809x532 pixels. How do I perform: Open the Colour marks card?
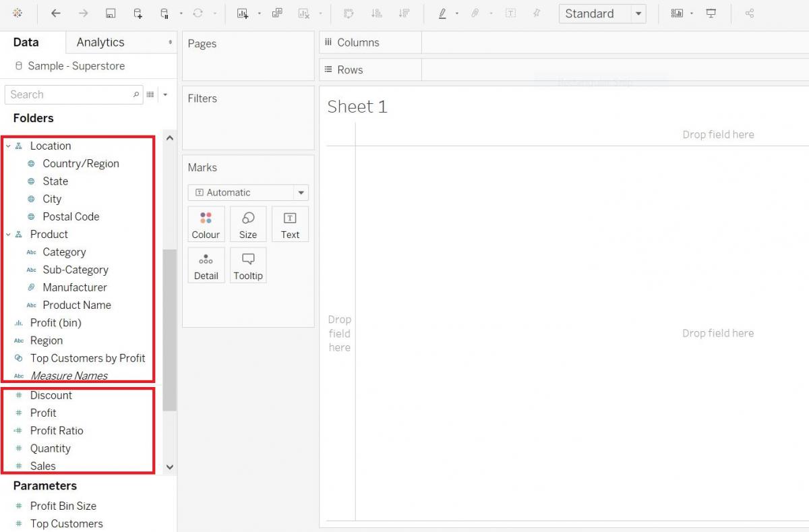pyautogui.click(x=206, y=225)
